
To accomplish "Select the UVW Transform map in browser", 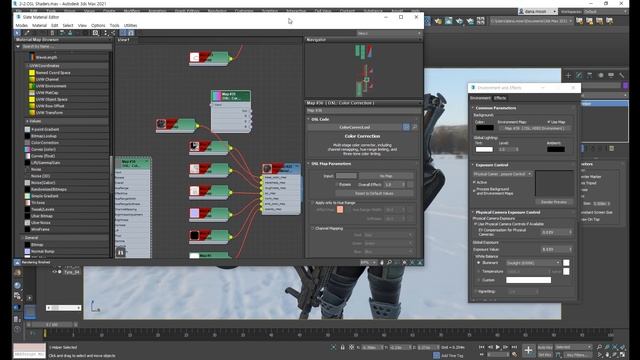I will pos(49,113).
